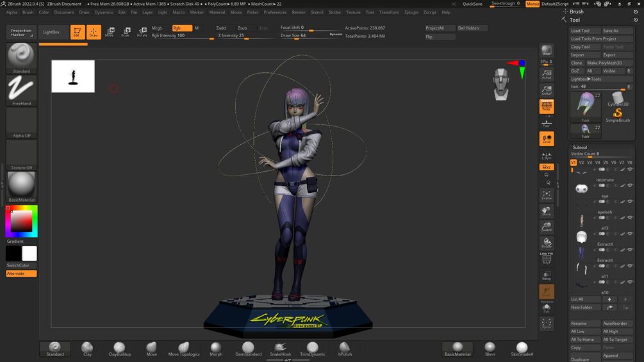The image size is (644, 362).
Task: Click the Xpose icon
Action: [x=546, y=324]
